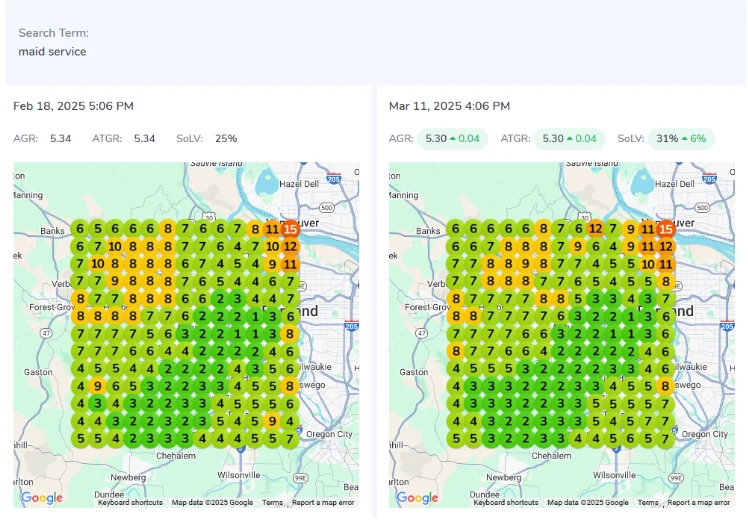
Task: Click the AGR 5.30 badge for Mar 11
Action: 453,139
